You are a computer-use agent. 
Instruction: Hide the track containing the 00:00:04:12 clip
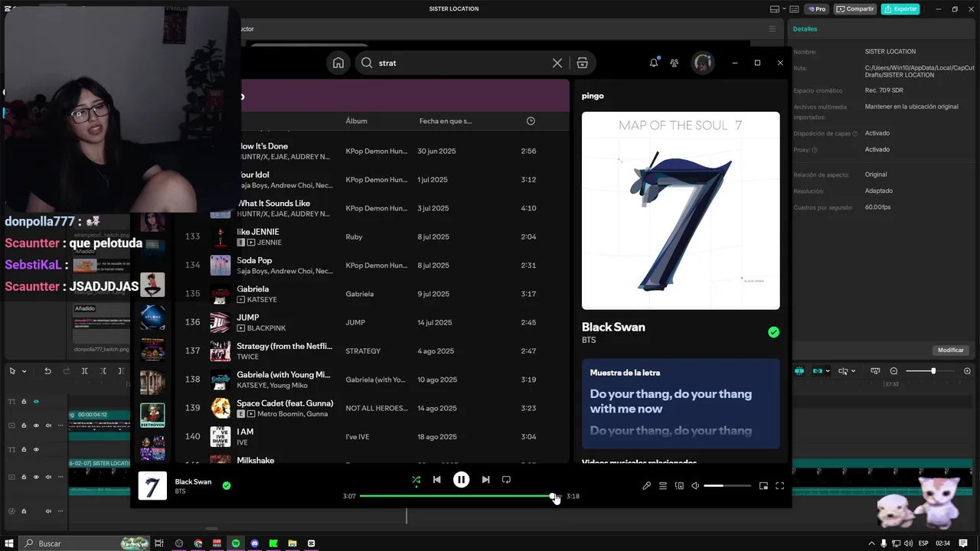coord(36,425)
